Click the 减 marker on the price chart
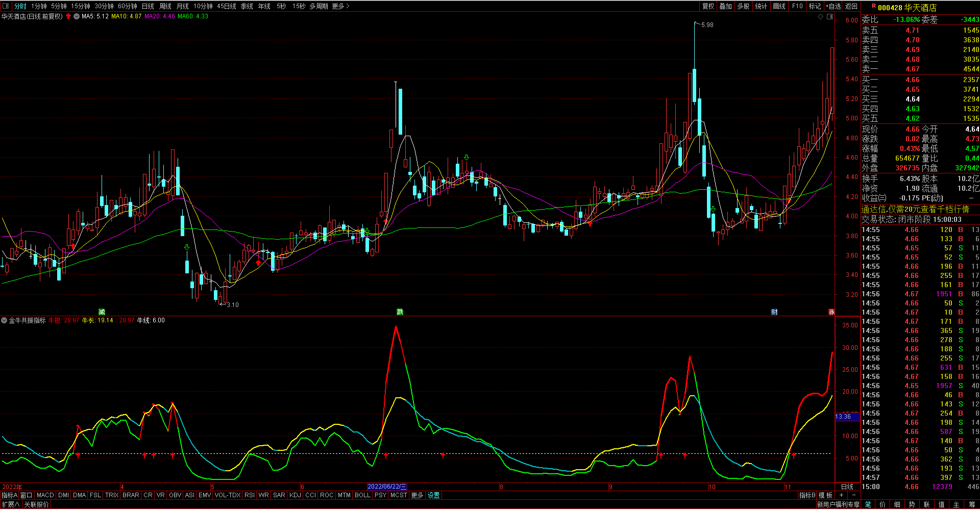Viewport: 980px width, 510px height. [x=102, y=312]
